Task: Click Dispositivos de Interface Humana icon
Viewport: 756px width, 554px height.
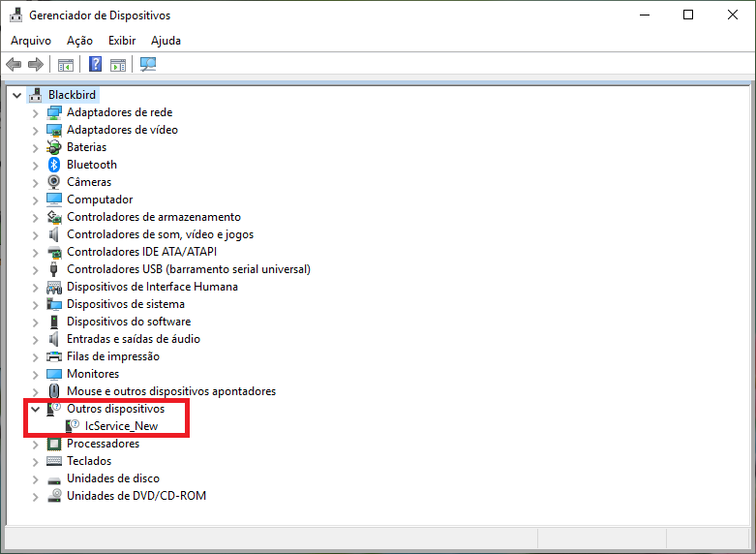Action: (54, 287)
